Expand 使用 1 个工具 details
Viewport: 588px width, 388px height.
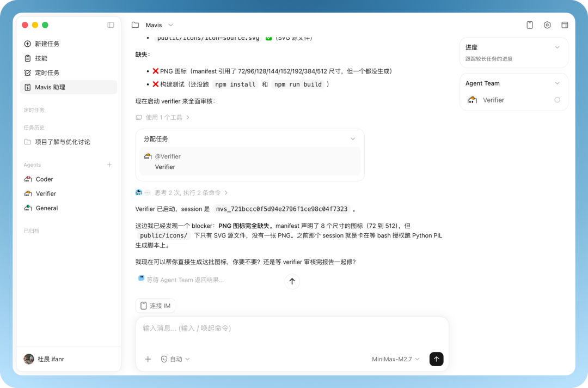[163, 118]
